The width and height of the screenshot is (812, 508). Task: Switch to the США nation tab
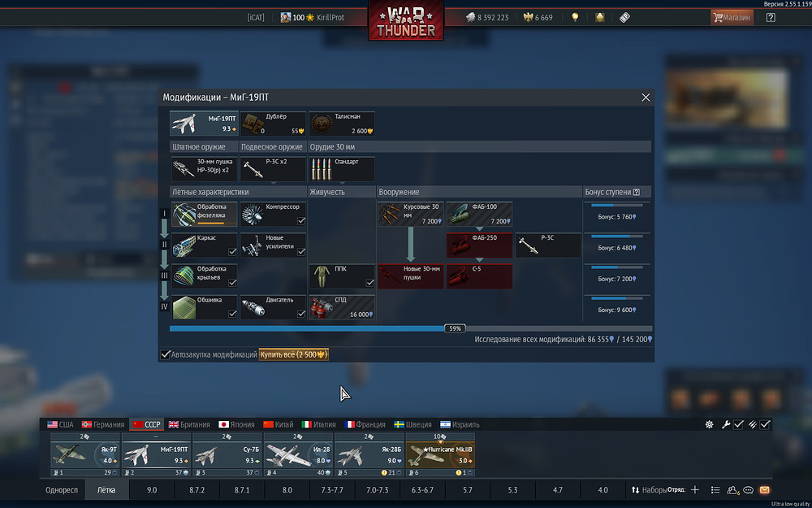pos(60,424)
